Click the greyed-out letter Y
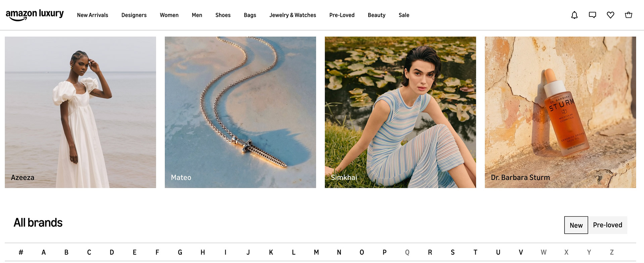 click(x=589, y=252)
